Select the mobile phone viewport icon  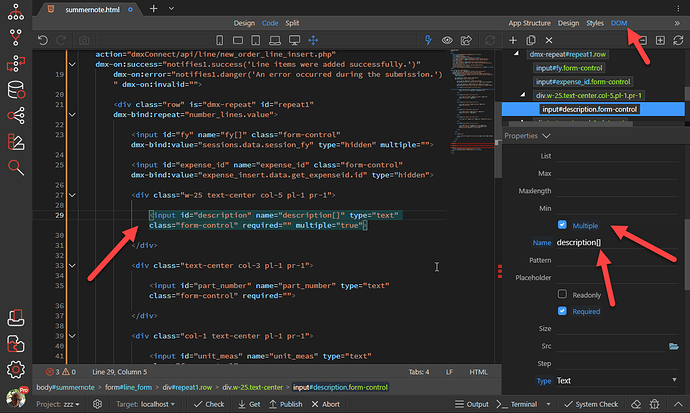[x=220, y=40]
